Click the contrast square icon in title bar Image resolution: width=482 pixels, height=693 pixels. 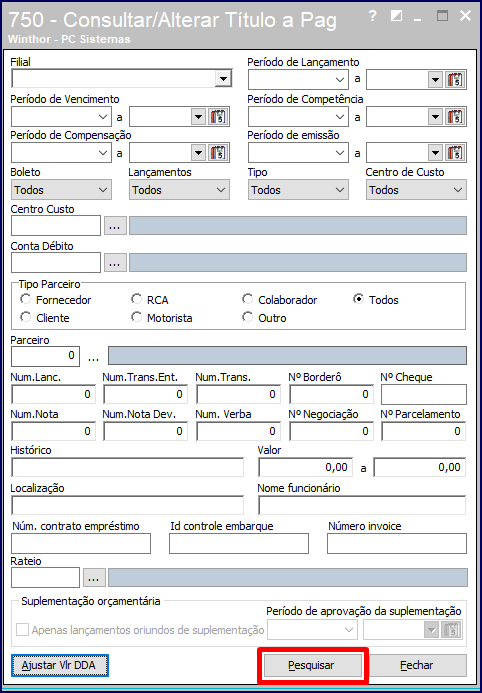pos(397,17)
